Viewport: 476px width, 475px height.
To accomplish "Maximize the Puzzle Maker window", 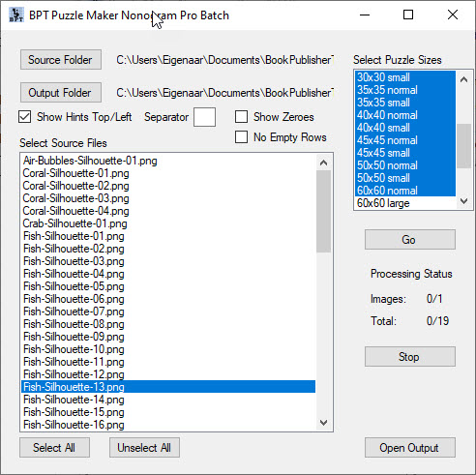I will pos(408,15).
